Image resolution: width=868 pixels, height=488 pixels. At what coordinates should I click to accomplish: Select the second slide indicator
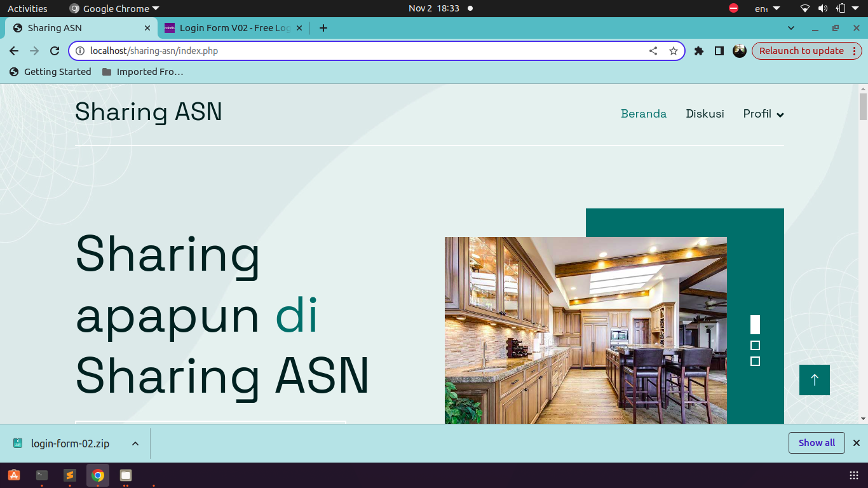[755, 346]
